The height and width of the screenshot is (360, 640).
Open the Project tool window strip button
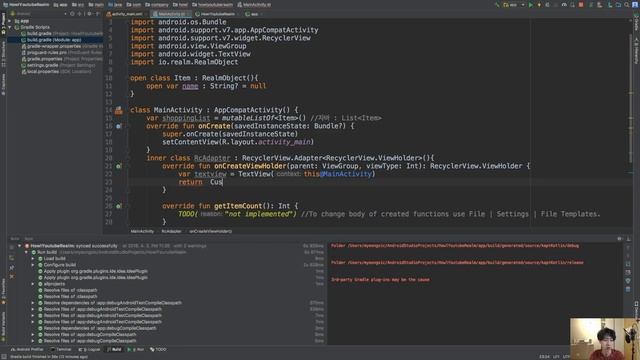[3, 25]
